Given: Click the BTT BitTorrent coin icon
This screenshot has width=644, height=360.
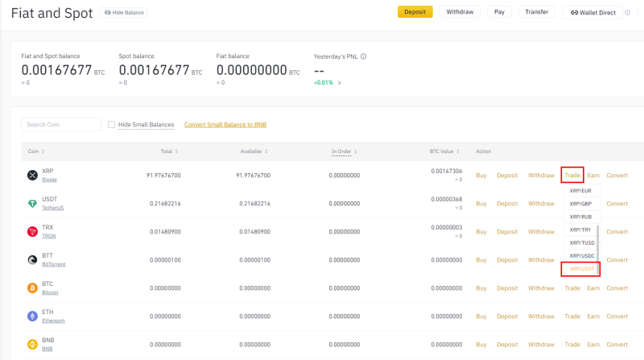Looking at the screenshot, I should [x=32, y=259].
